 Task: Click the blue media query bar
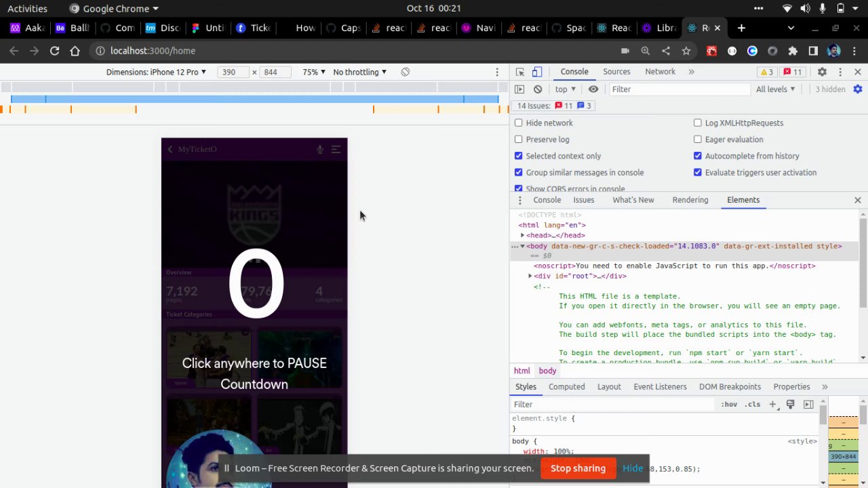254,100
